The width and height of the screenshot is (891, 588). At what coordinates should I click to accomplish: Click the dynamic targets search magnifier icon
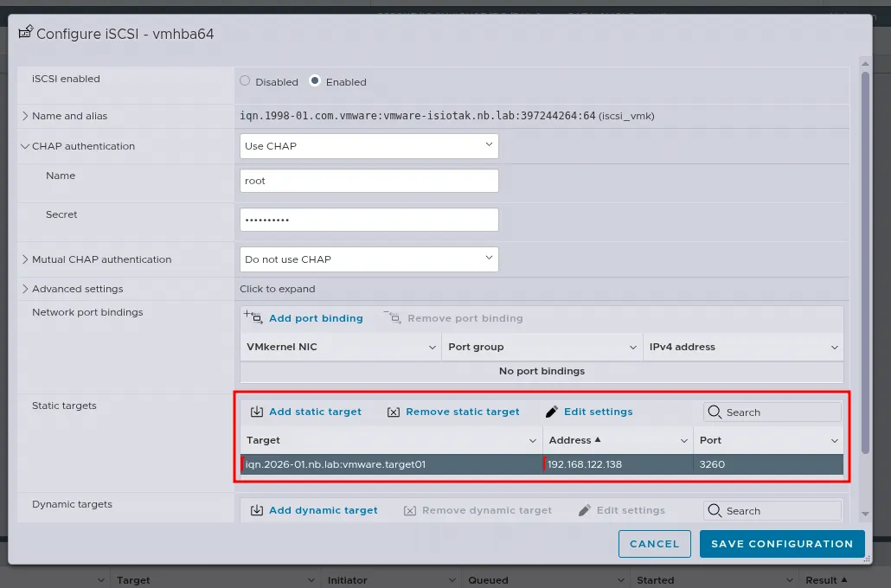coord(715,510)
